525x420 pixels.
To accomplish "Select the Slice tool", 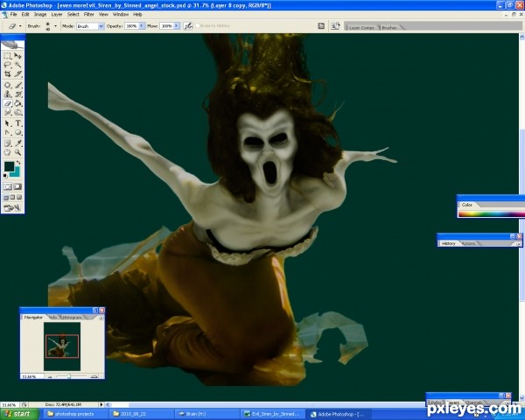I will click(x=17, y=73).
